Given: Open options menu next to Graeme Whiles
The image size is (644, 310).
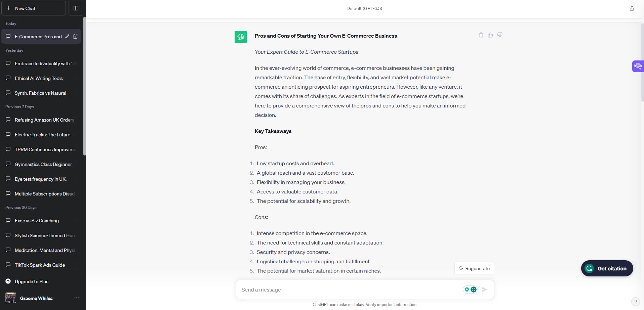Looking at the screenshot, I should coord(76,298).
